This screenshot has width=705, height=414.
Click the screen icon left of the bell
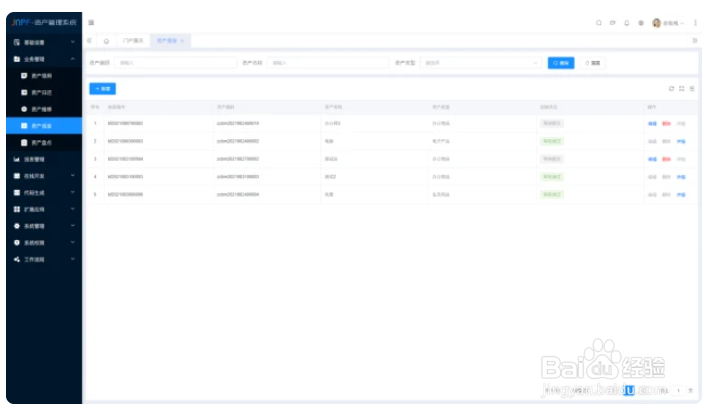612,23
